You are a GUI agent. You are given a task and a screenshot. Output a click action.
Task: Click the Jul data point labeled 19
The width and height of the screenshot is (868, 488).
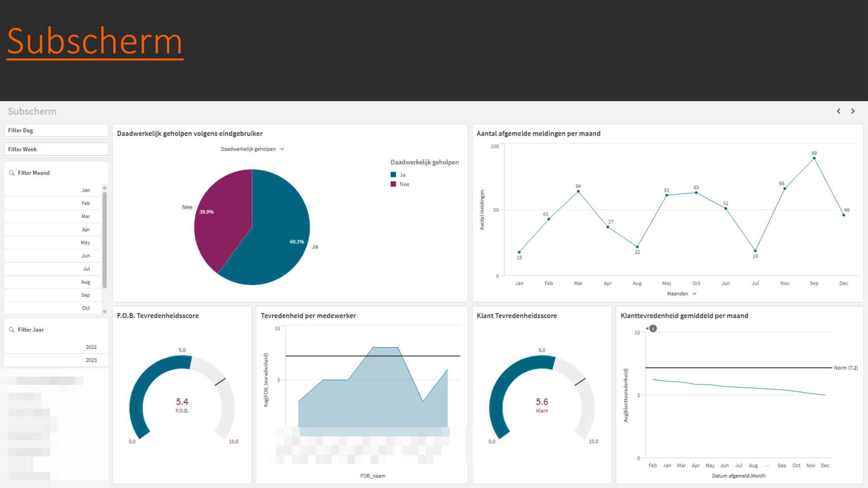[x=755, y=251]
